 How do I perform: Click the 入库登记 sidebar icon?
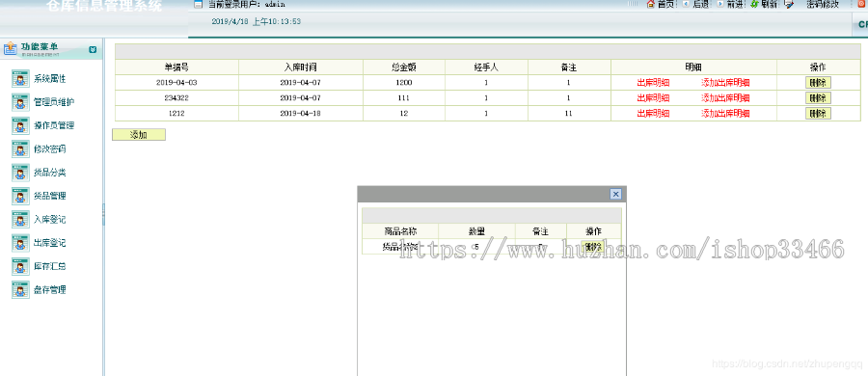click(x=20, y=219)
